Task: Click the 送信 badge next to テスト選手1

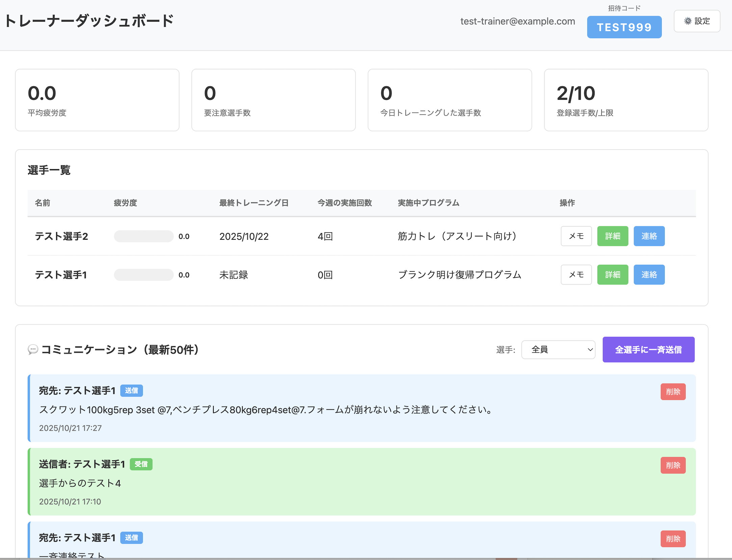Action: (x=132, y=390)
